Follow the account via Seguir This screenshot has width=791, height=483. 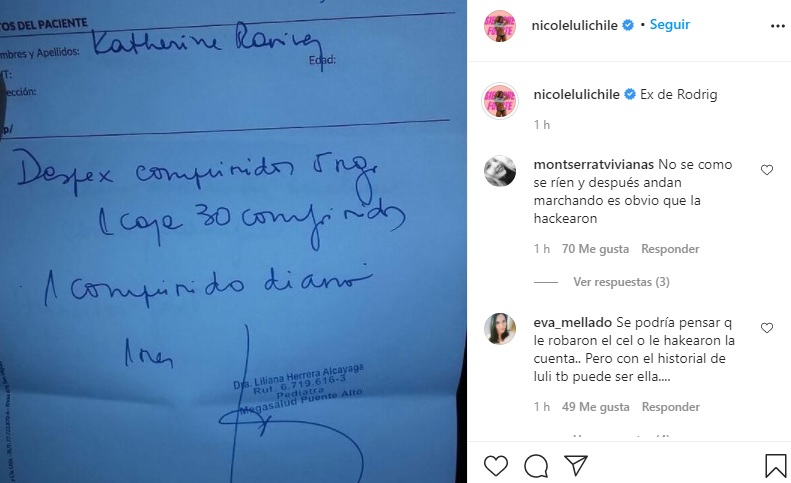coord(669,25)
